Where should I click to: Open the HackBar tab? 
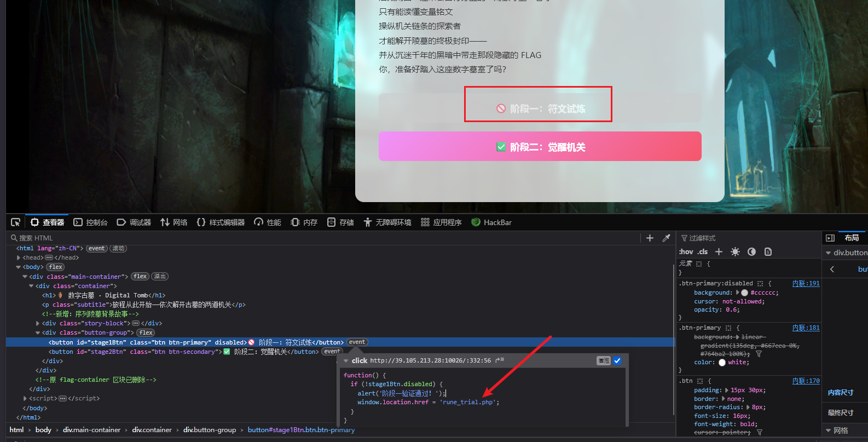(491, 222)
